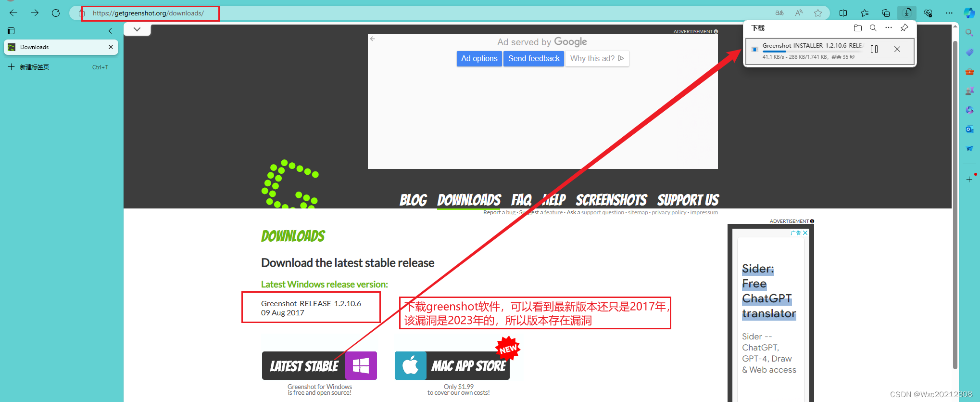Open the Copilot icon
This screenshot has width=980, height=402.
tap(969, 13)
